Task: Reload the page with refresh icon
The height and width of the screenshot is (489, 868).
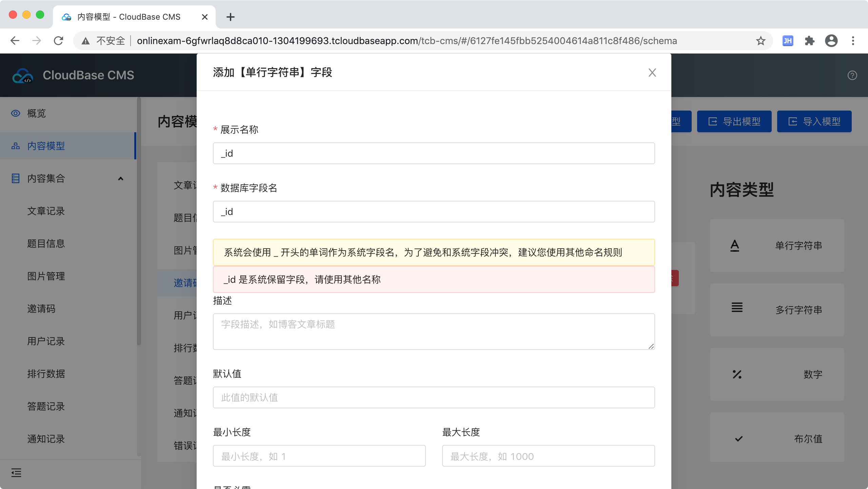Action: point(59,41)
